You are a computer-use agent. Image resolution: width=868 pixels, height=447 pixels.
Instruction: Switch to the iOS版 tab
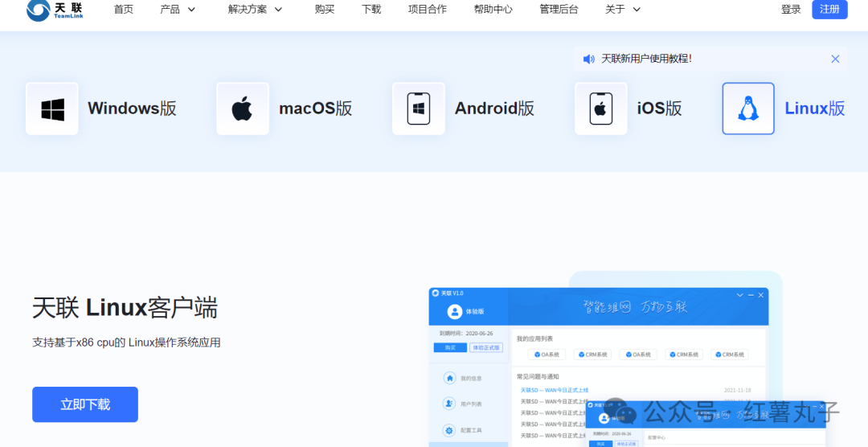point(659,109)
